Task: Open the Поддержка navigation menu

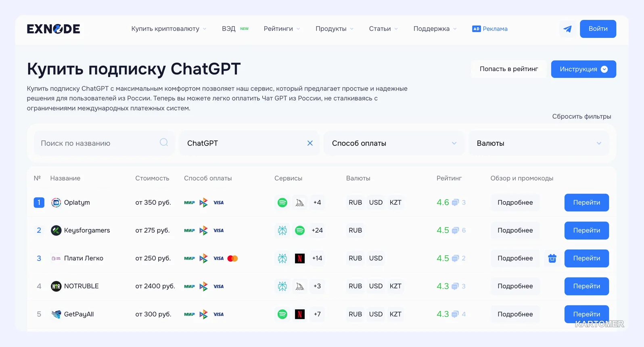Action: point(435,29)
